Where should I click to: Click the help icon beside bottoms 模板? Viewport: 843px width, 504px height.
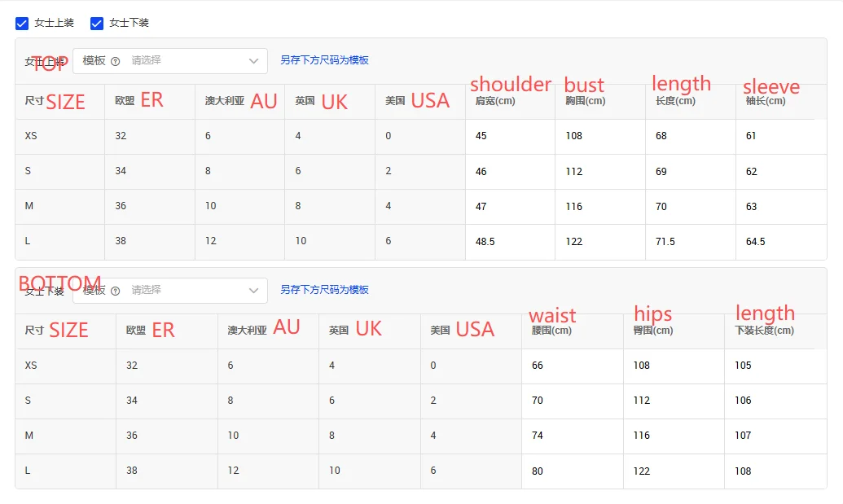(x=115, y=291)
